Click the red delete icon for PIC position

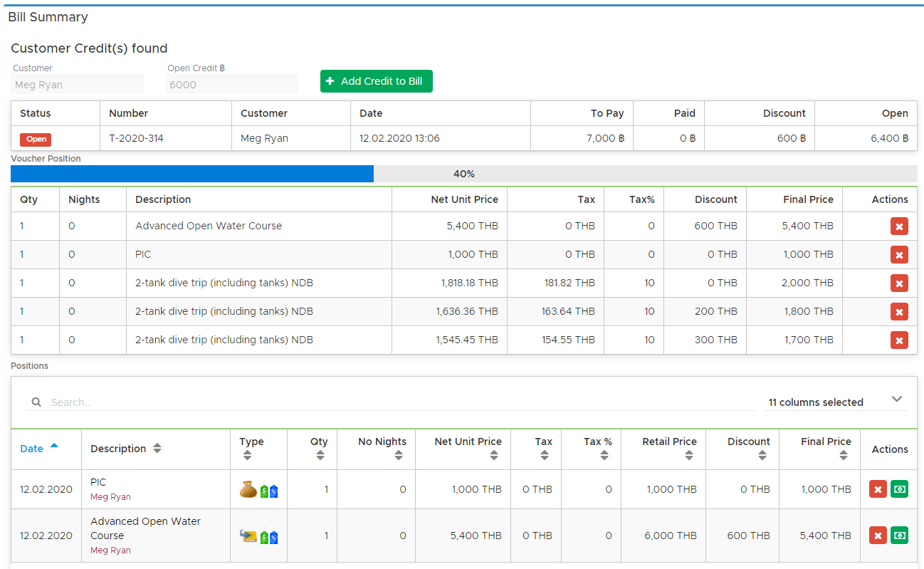coord(878,489)
